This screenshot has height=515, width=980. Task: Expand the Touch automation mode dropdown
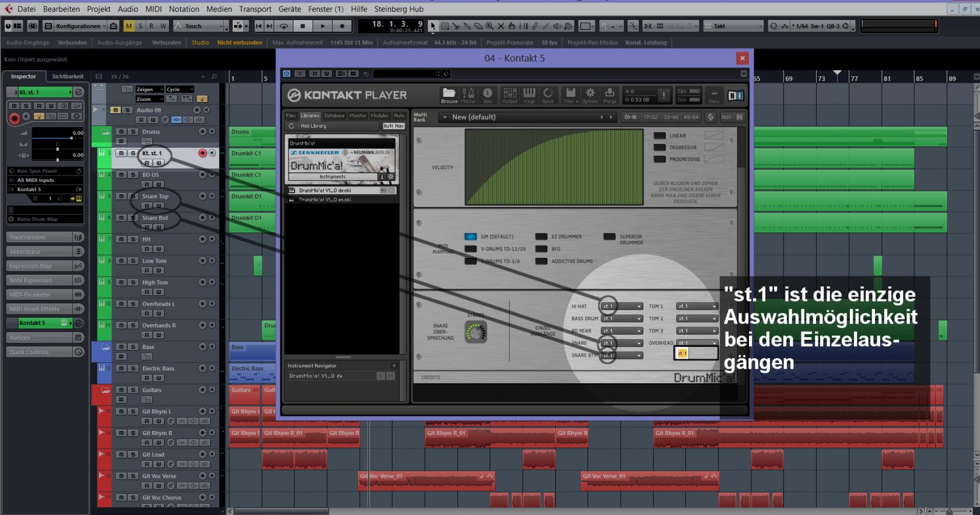222,26
